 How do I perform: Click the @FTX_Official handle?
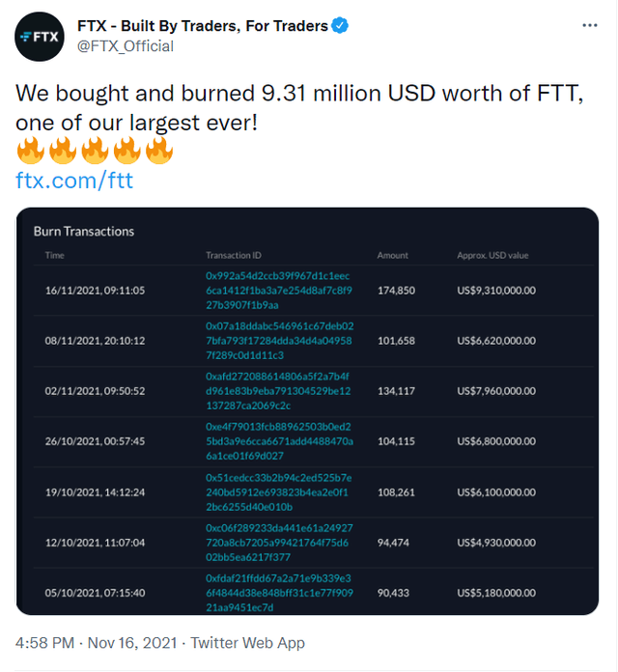pos(125,46)
